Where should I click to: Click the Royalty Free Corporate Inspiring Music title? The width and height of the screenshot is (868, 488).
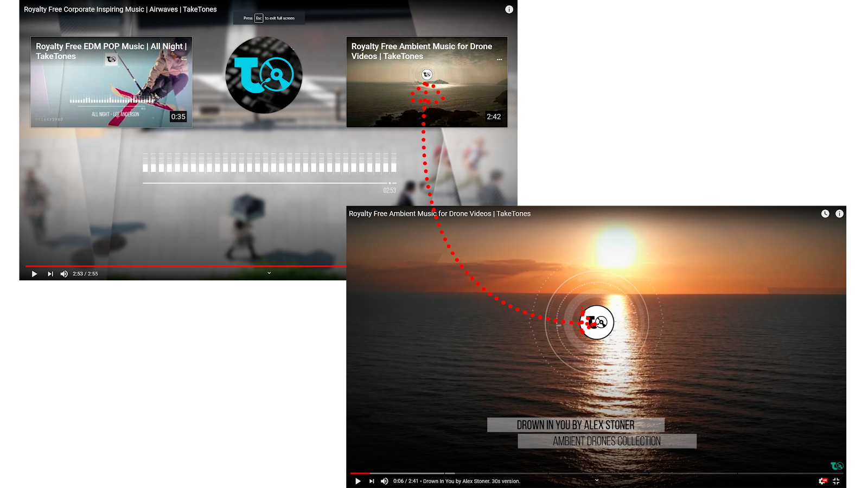tap(120, 9)
